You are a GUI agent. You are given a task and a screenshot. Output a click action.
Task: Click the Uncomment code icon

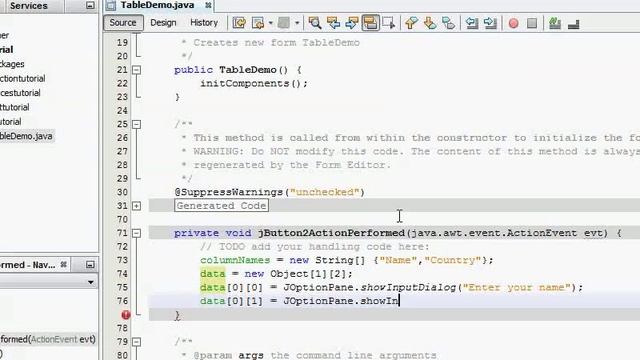(x=573, y=24)
